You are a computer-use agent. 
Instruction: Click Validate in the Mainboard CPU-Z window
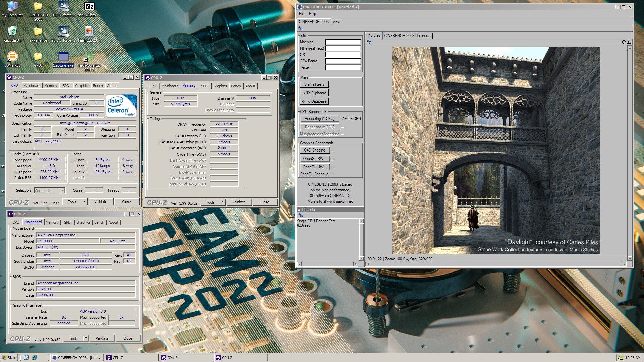tap(102, 338)
